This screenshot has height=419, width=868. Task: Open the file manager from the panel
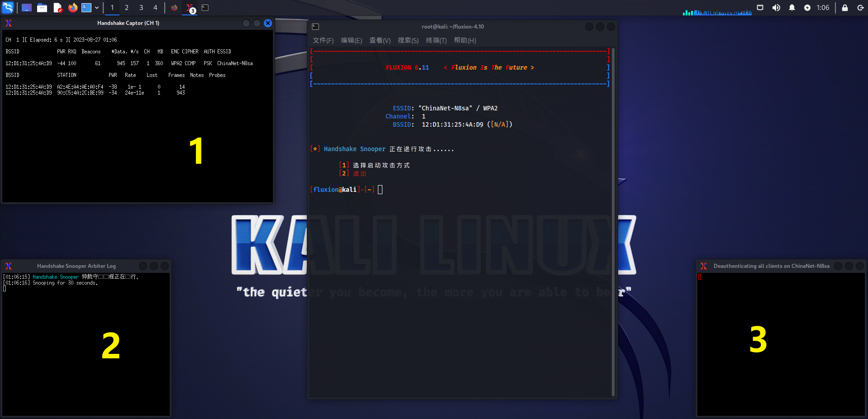point(42,8)
